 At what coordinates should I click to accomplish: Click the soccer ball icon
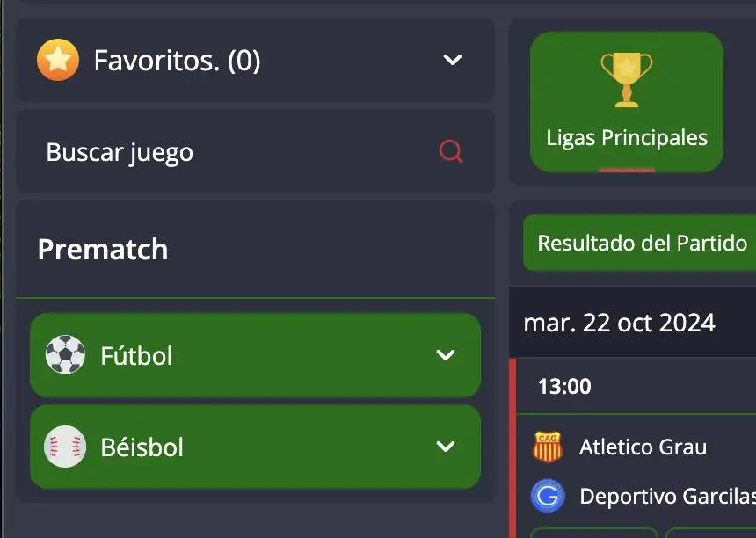65,355
